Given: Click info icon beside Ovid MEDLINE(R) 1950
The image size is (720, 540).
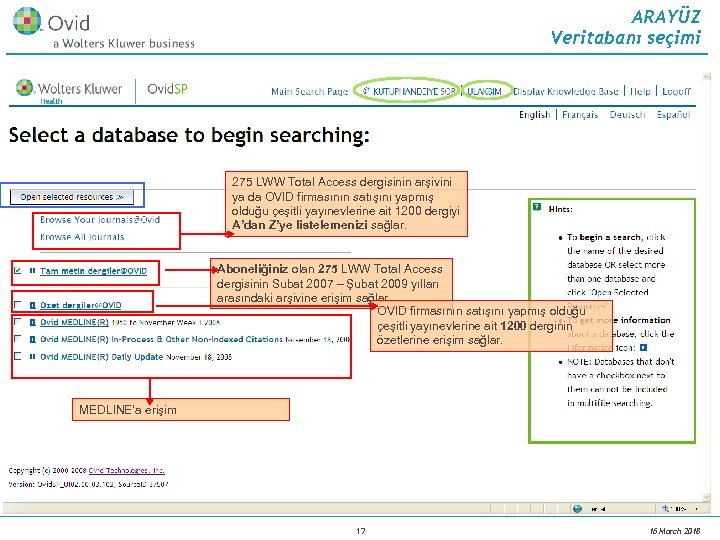Looking at the screenshot, I should 32,322.
